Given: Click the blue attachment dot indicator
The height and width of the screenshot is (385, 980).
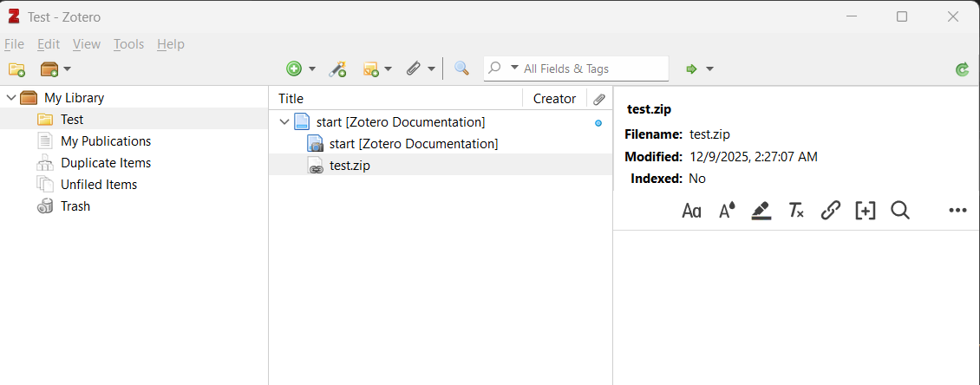Looking at the screenshot, I should pos(598,123).
